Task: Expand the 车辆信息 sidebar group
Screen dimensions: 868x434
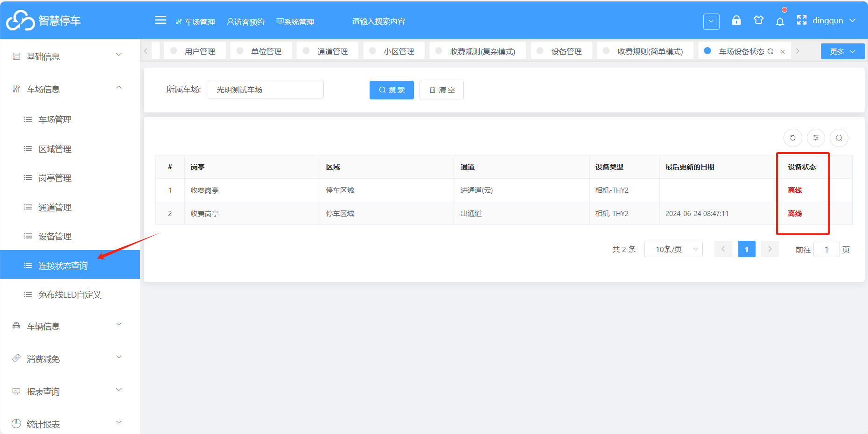Action: click(x=70, y=326)
